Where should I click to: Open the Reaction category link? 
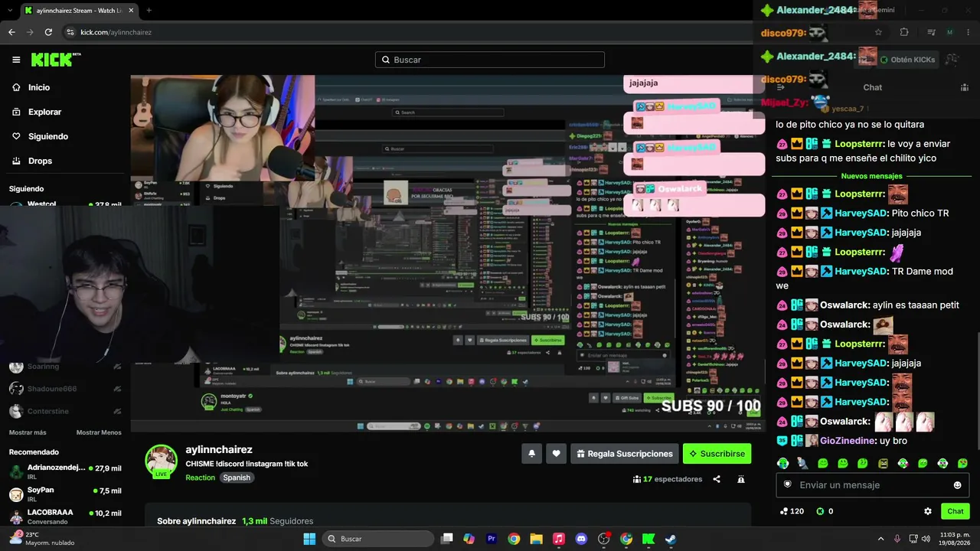[x=201, y=478]
